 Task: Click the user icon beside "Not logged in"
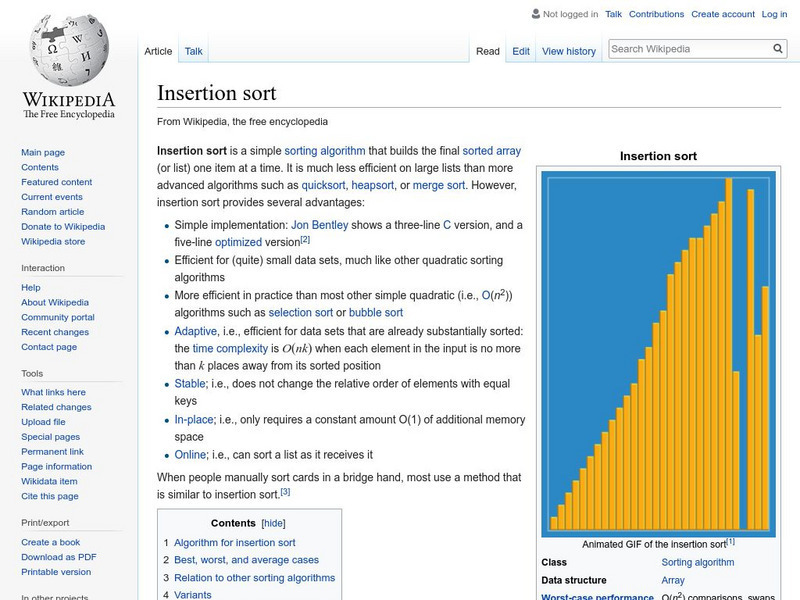coord(536,14)
